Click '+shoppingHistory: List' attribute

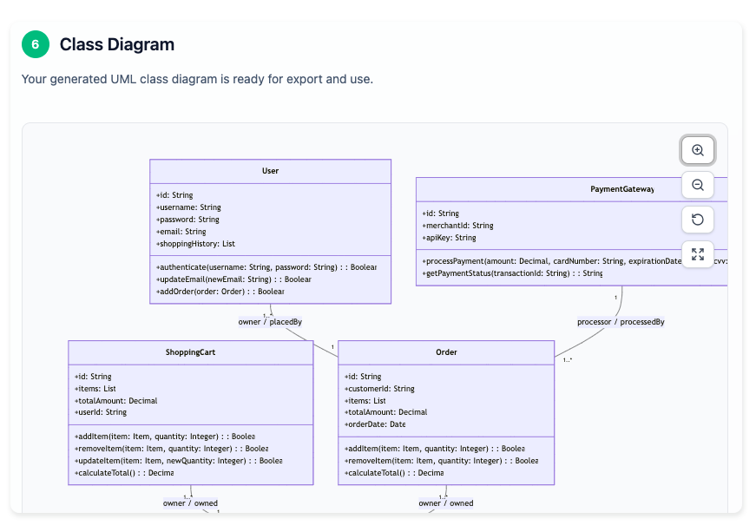point(195,244)
